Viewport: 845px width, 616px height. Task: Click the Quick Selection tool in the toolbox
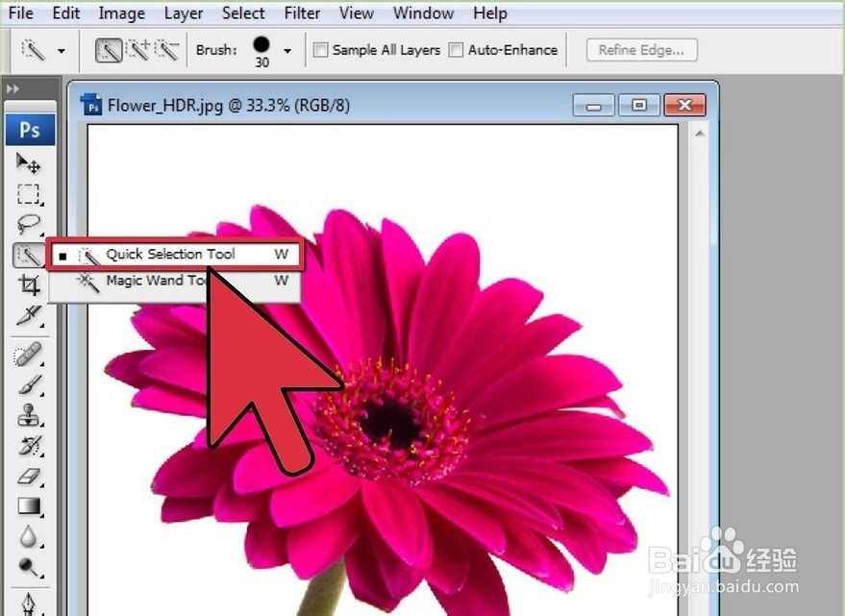click(x=28, y=255)
